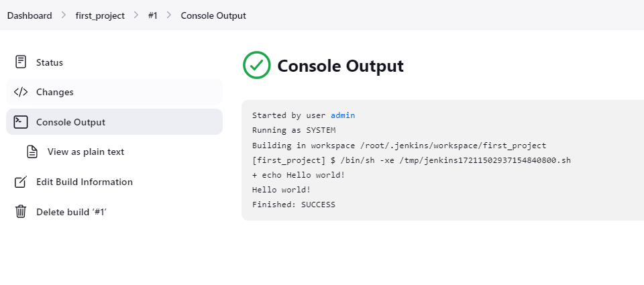644x285 pixels.
Task: Click the Status page icon in the sidebar
Action: pyautogui.click(x=21, y=62)
